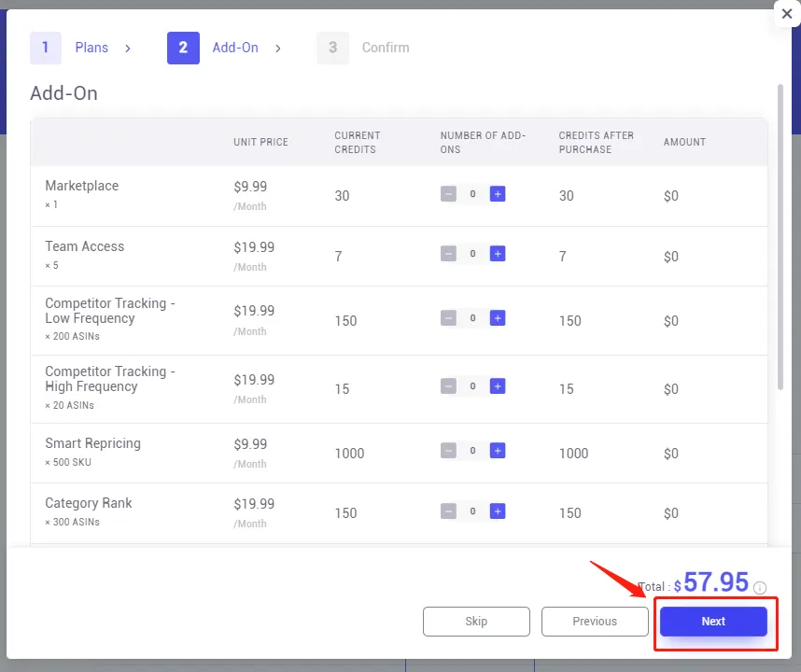Decrease Category Rank add-ons using minus icon
The image size is (801, 672).
449,511
